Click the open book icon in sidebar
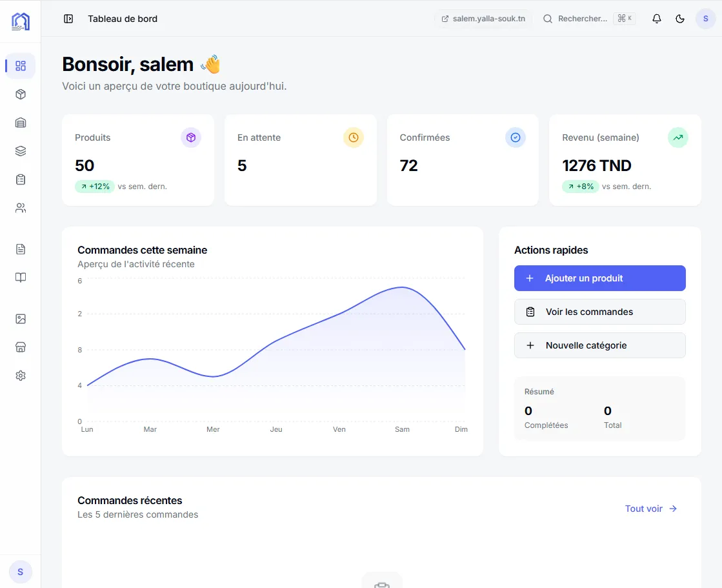The width and height of the screenshot is (722, 588). pos(21,278)
